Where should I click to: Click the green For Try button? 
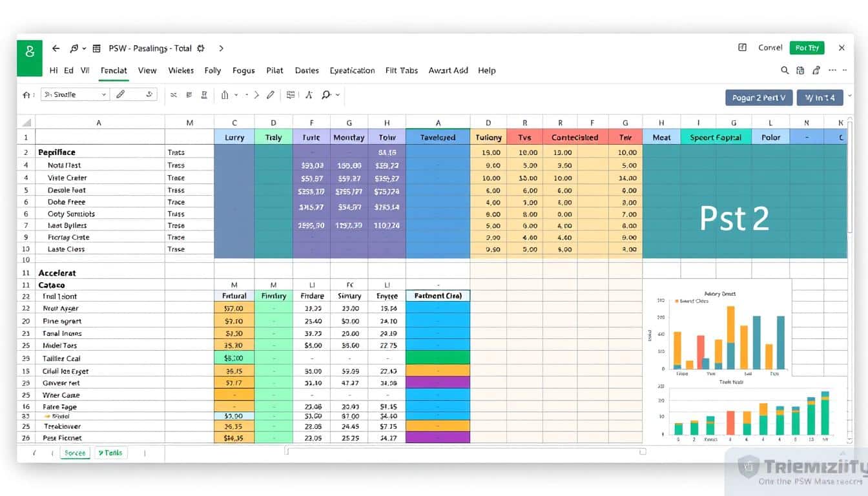pos(807,48)
